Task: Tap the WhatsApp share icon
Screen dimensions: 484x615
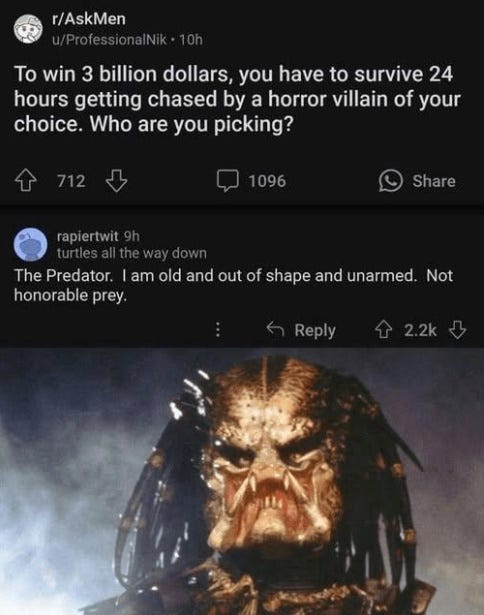Action: [390, 181]
